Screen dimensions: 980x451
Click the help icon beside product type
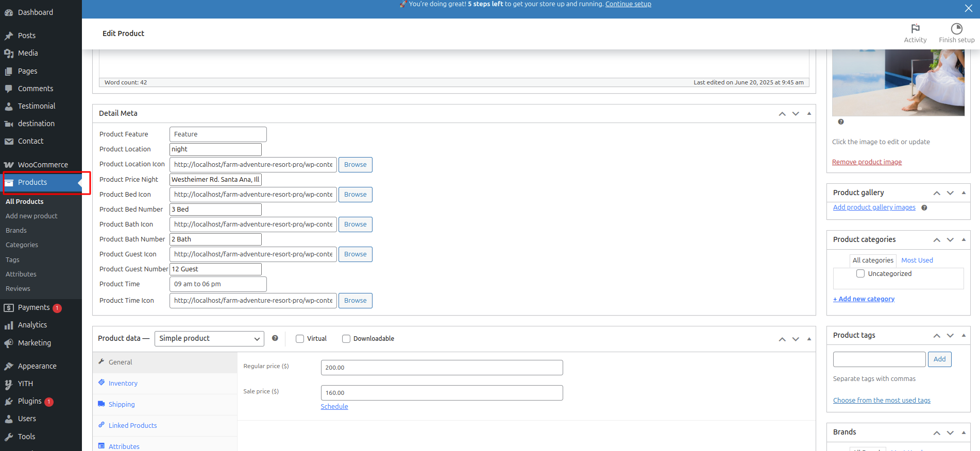click(275, 338)
